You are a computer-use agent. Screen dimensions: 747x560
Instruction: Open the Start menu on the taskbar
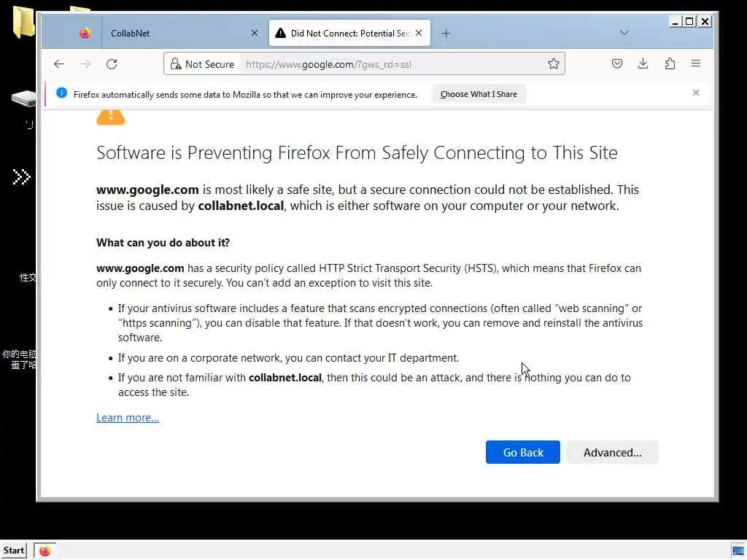tap(14, 551)
